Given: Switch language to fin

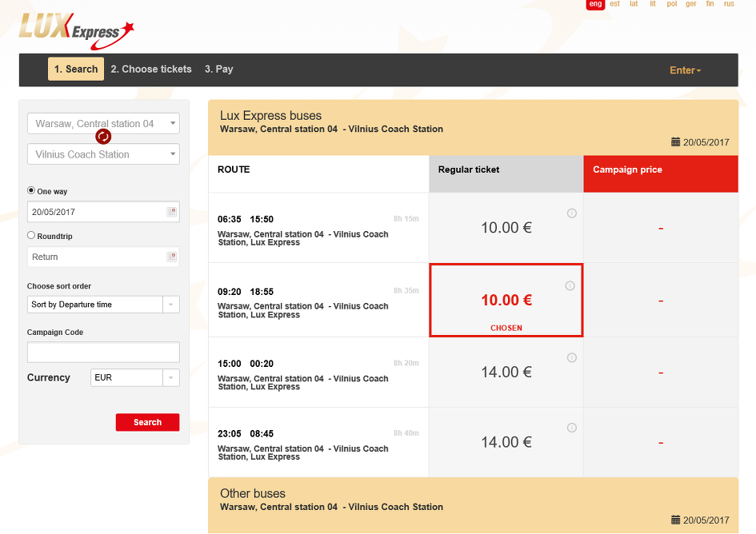Looking at the screenshot, I should pyautogui.click(x=710, y=4).
